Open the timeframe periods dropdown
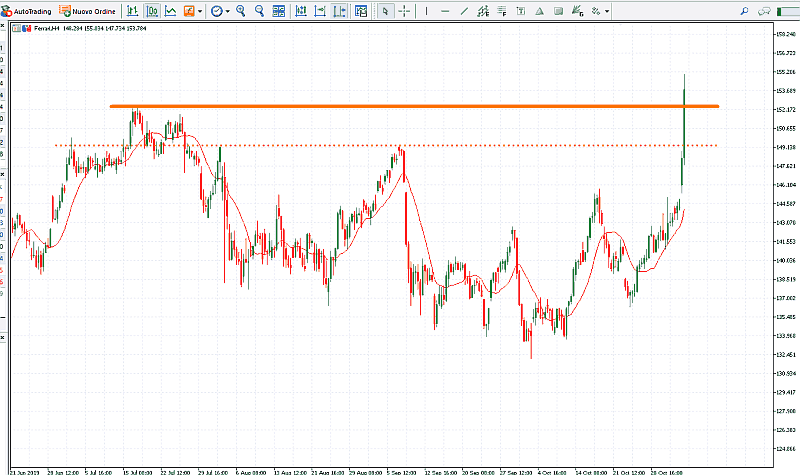This screenshot has width=800, height=475. pyautogui.click(x=220, y=11)
